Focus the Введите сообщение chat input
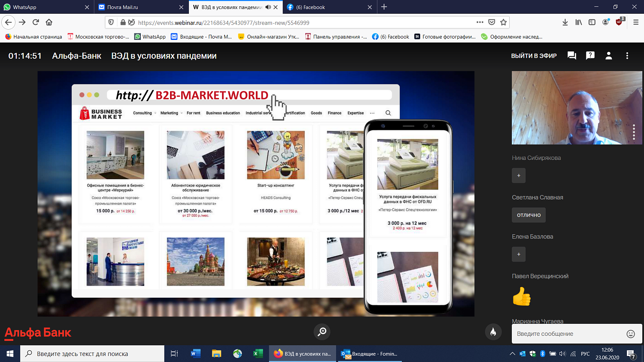Screen dimensions: 644x362 (x=569, y=334)
